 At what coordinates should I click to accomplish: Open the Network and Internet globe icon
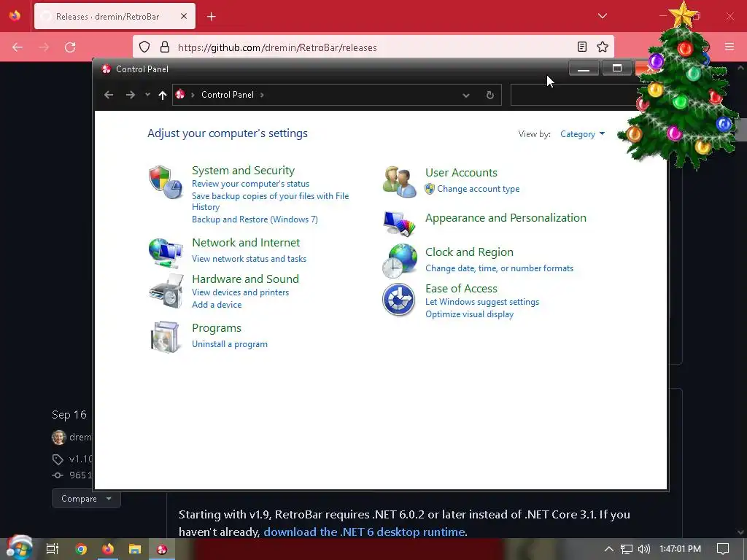pyautogui.click(x=166, y=253)
